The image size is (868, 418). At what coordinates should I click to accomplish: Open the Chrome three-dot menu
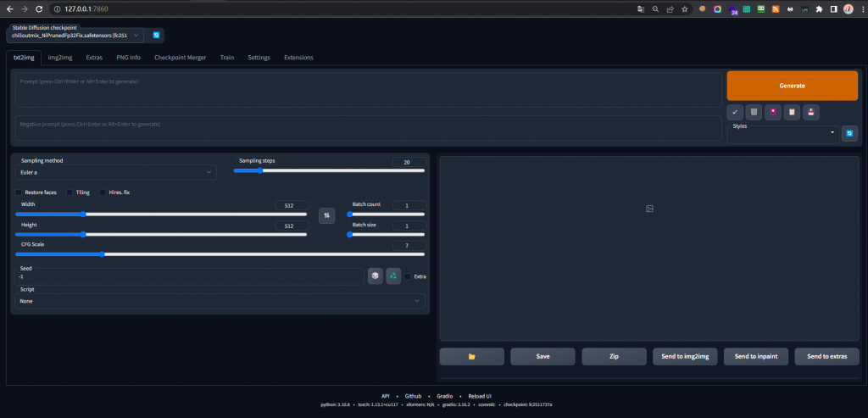(x=861, y=8)
